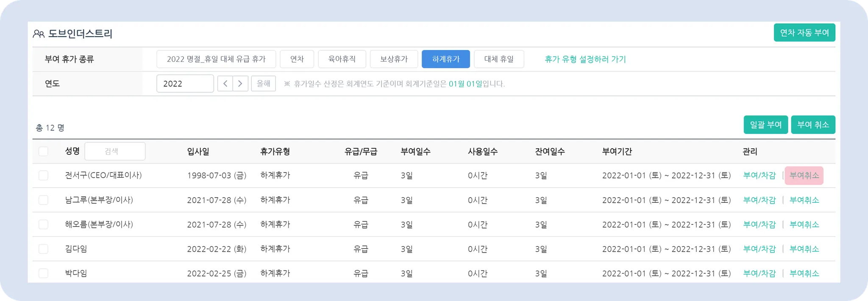This screenshot has height=301, width=868.
Task: Click the name 박다임
Action: [76, 273]
